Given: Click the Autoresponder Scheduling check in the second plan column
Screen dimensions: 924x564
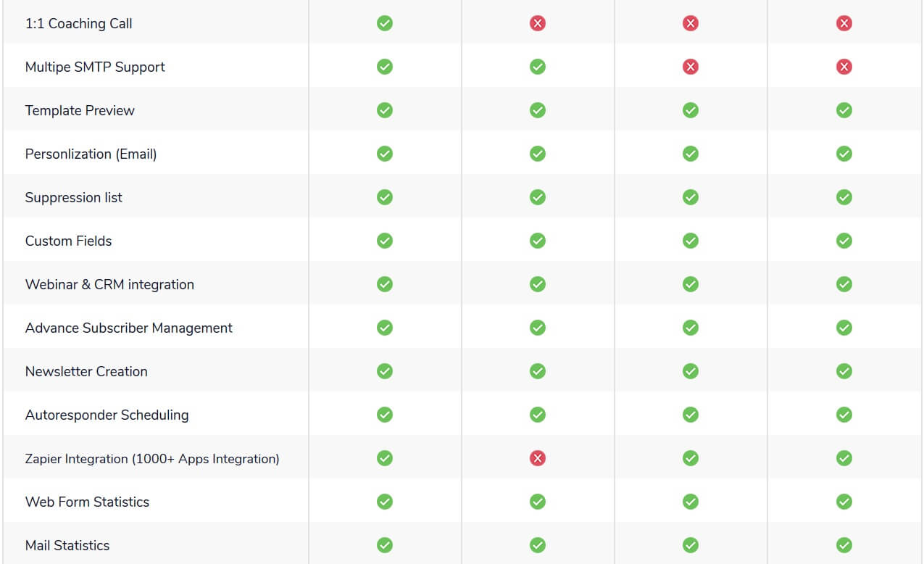Looking at the screenshot, I should [538, 415].
